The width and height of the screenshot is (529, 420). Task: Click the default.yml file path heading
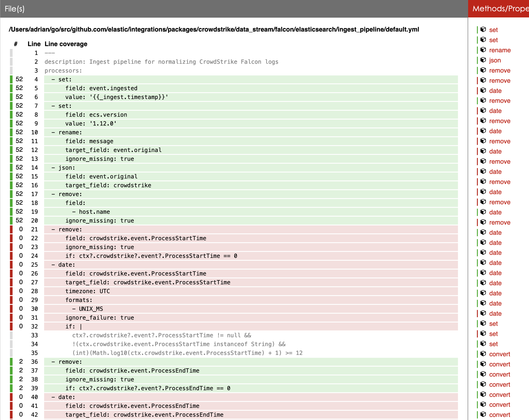coord(214,29)
